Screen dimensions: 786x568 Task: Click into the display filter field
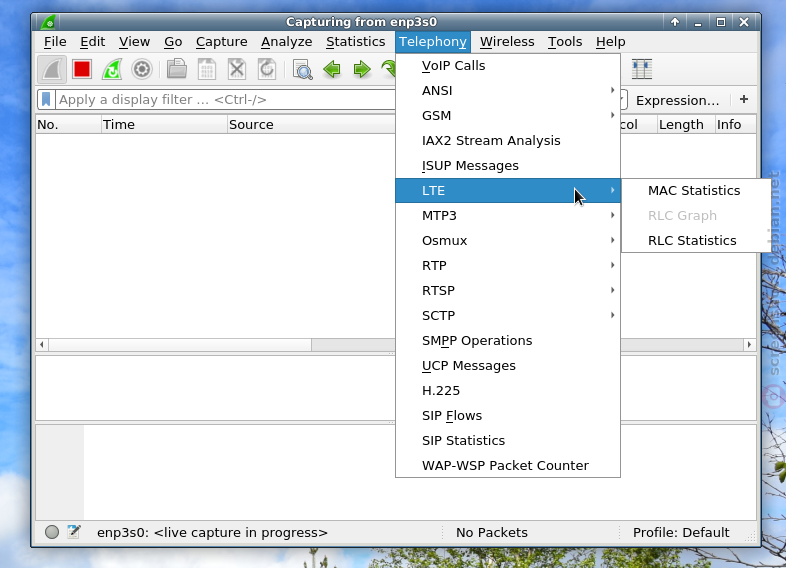[226, 99]
